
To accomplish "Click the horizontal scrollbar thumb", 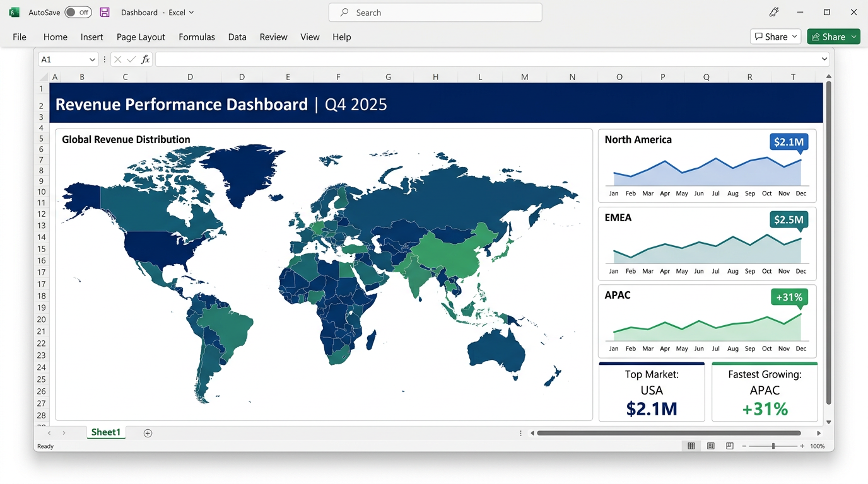I will coord(669,433).
